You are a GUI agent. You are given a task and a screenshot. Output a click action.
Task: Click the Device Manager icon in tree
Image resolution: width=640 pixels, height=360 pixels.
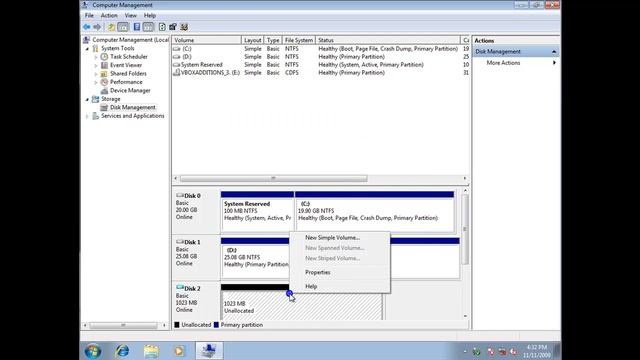click(104, 91)
